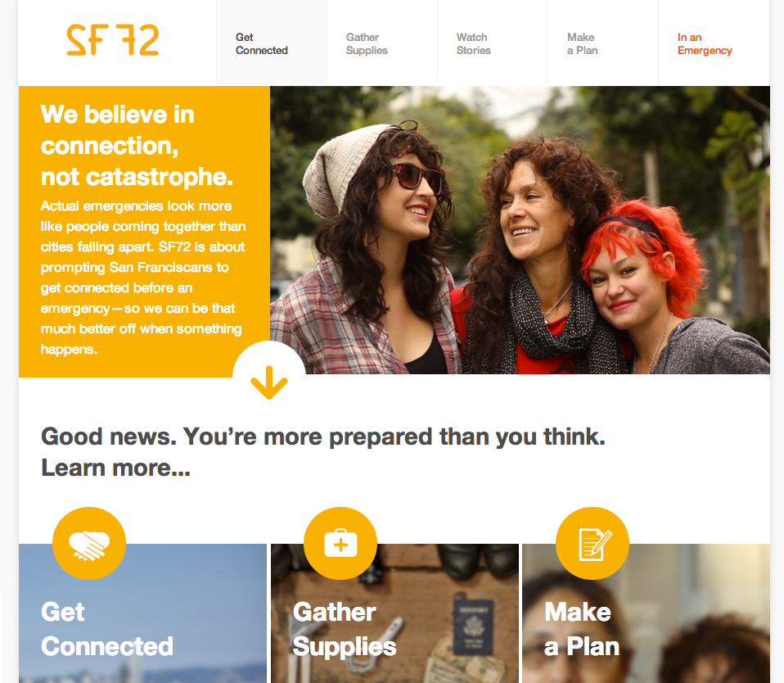Click the handshake icon circle
The width and height of the screenshot is (784, 683).
(x=89, y=544)
